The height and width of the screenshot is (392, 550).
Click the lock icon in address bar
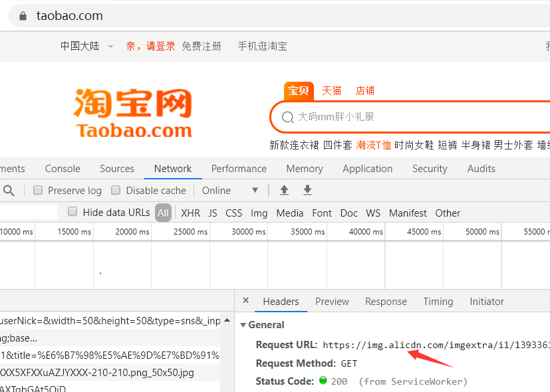tap(23, 16)
